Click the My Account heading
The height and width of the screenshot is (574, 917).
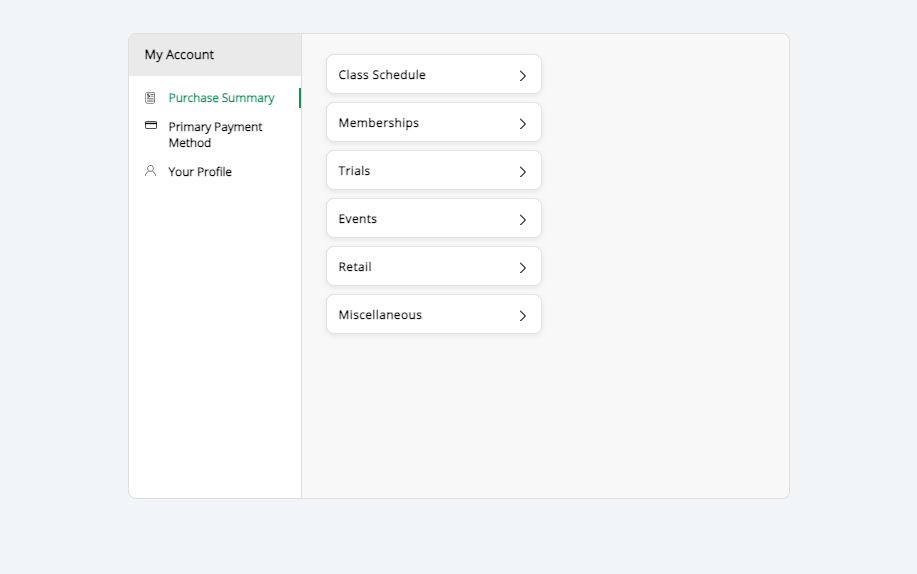point(179,55)
